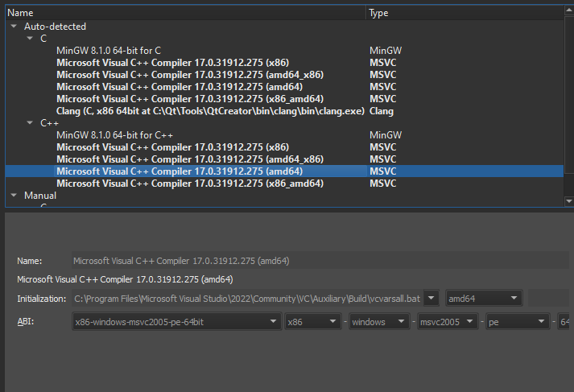Collapse the Manual tree group

point(14,196)
